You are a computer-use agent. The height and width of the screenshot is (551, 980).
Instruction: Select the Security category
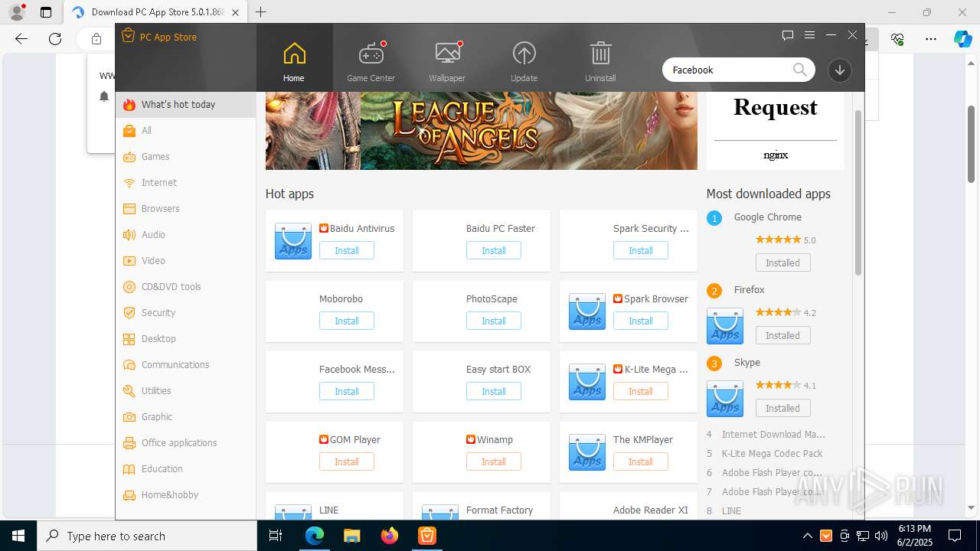(x=185, y=313)
